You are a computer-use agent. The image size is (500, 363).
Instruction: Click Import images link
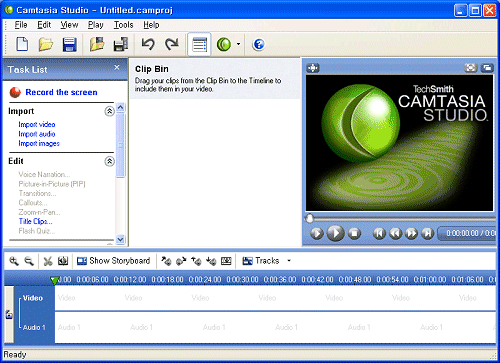coord(39,144)
